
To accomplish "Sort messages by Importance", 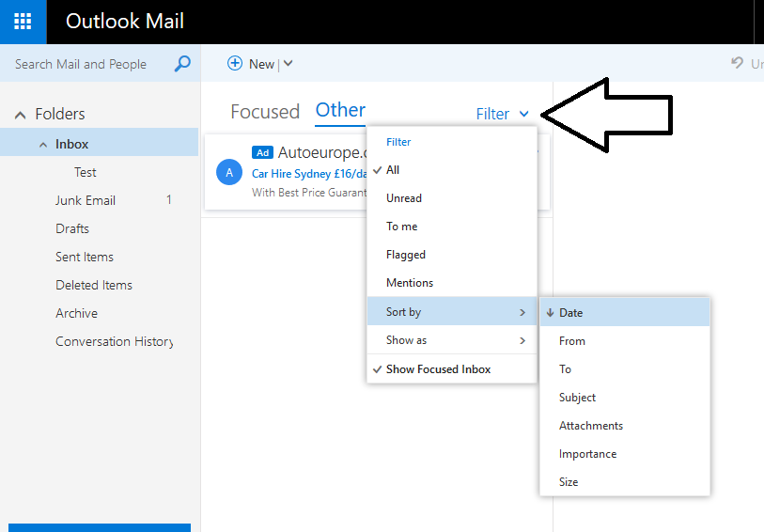I will tap(625, 454).
